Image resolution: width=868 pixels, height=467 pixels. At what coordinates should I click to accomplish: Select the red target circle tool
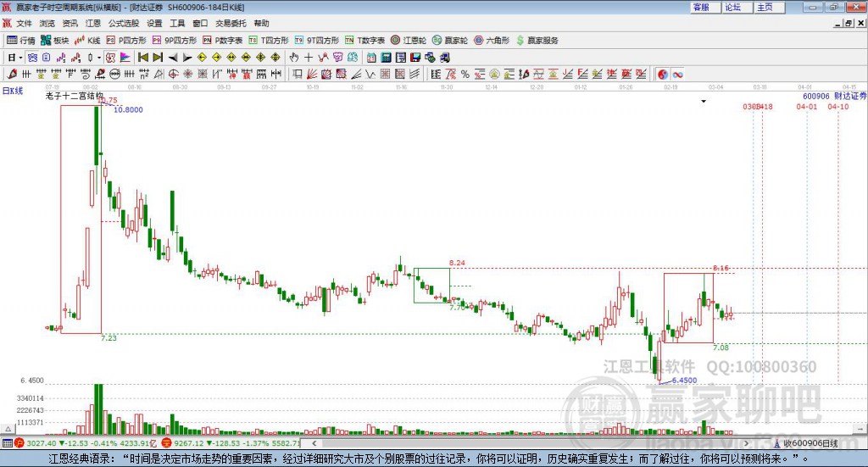(x=173, y=74)
